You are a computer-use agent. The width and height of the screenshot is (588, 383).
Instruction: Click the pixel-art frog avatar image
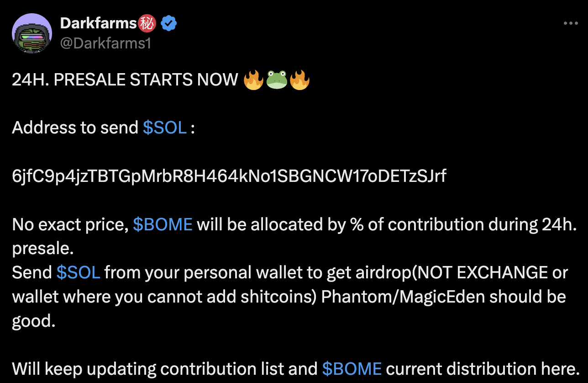[32, 33]
